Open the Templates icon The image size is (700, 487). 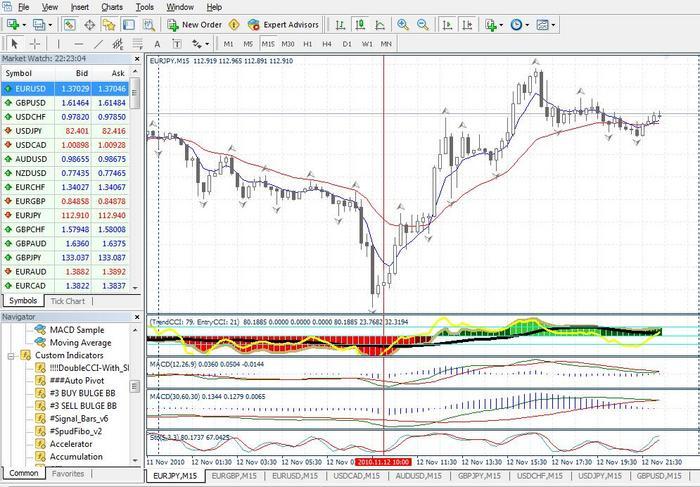pyautogui.click(x=542, y=25)
